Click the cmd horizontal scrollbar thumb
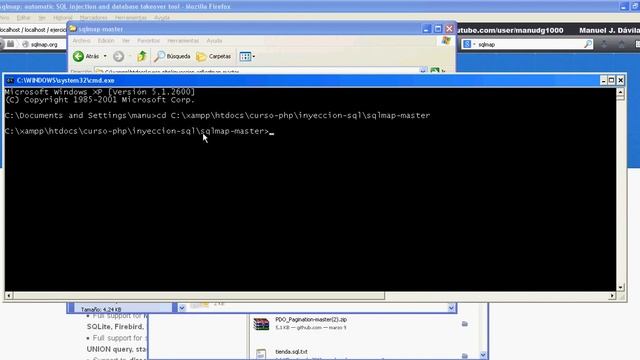The height and width of the screenshot is (360, 640). (198, 296)
